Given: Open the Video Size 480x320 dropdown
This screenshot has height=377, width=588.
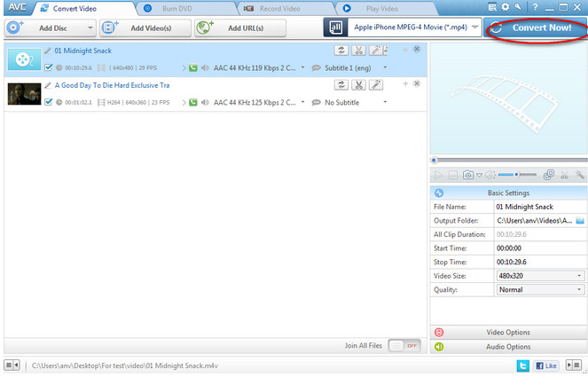Looking at the screenshot, I should 540,276.
